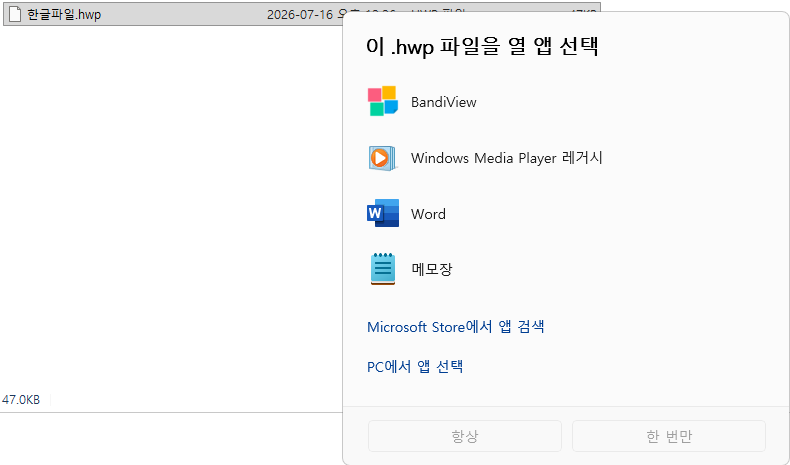Open the PC에서 앱 선택 link
This screenshot has height=465, width=790.
[x=415, y=366]
